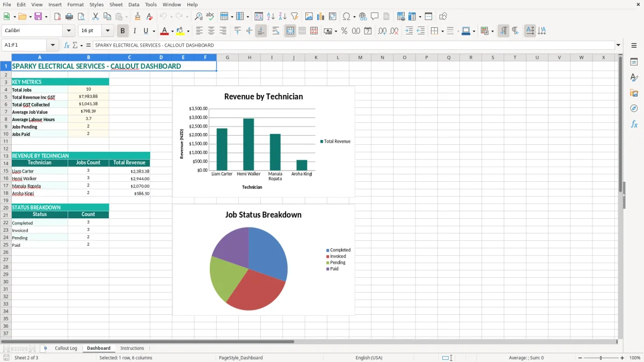Sort ascending
Viewport: 644px width, 362px height.
271,17
